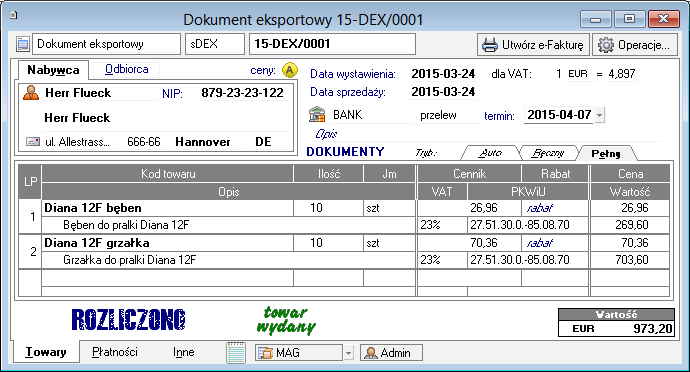Click the Data wystawienia date 2015-03-24
Screen dimensions: 690x372
(x=443, y=74)
